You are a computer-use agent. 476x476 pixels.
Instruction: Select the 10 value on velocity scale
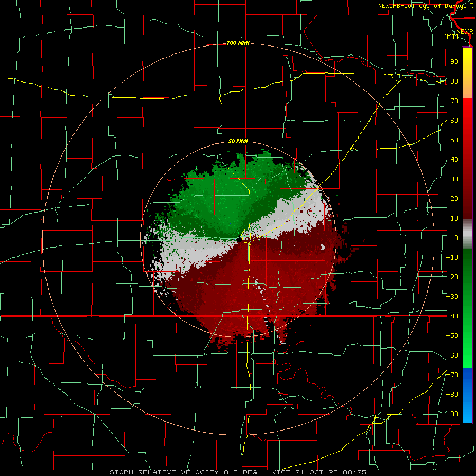[454, 218]
